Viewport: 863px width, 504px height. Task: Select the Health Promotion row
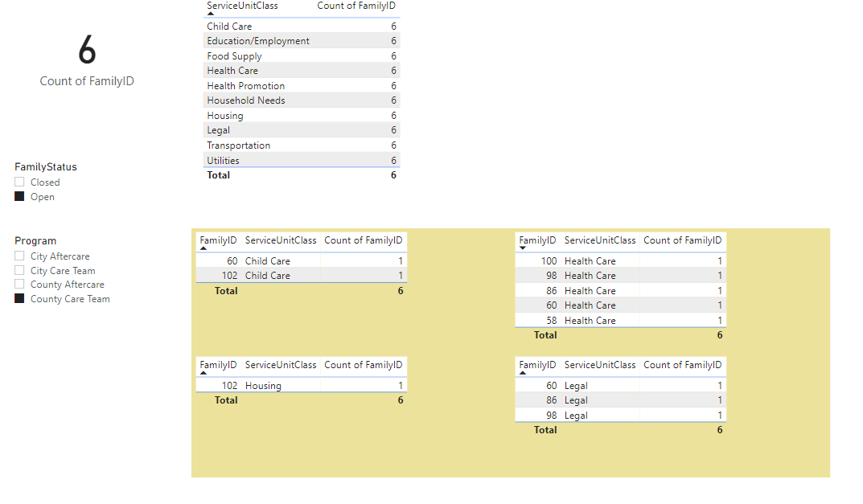pos(302,85)
